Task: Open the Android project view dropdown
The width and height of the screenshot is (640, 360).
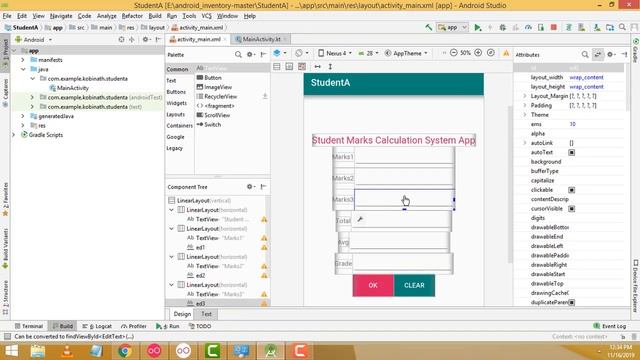Action: 33,40
